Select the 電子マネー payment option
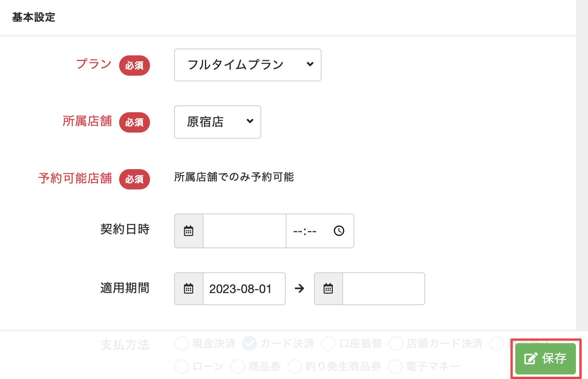 395,366
